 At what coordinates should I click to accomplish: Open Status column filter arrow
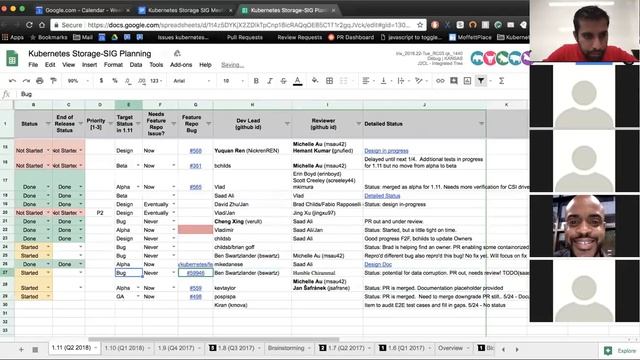click(x=48, y=124)
